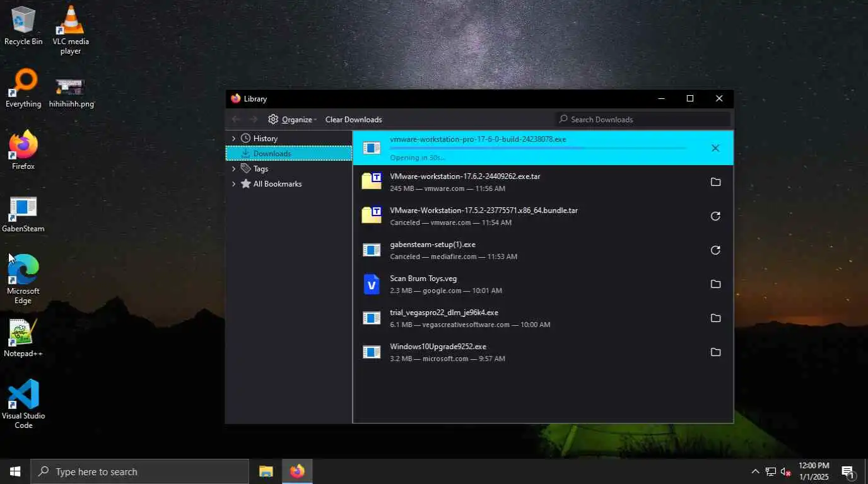Select the VMware-Workstation-17.5.2 bundle.tar file name
This screenshot has width=868, height=484.
484,210
